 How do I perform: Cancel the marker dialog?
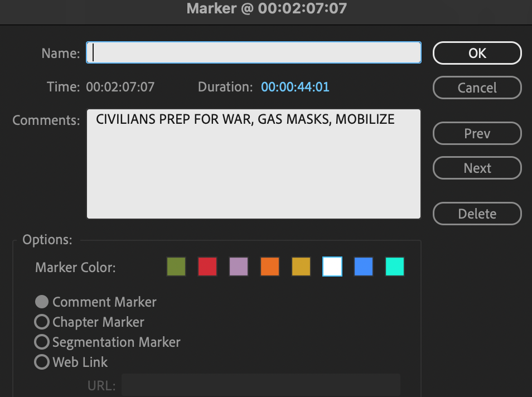click(x=477, y=88)
